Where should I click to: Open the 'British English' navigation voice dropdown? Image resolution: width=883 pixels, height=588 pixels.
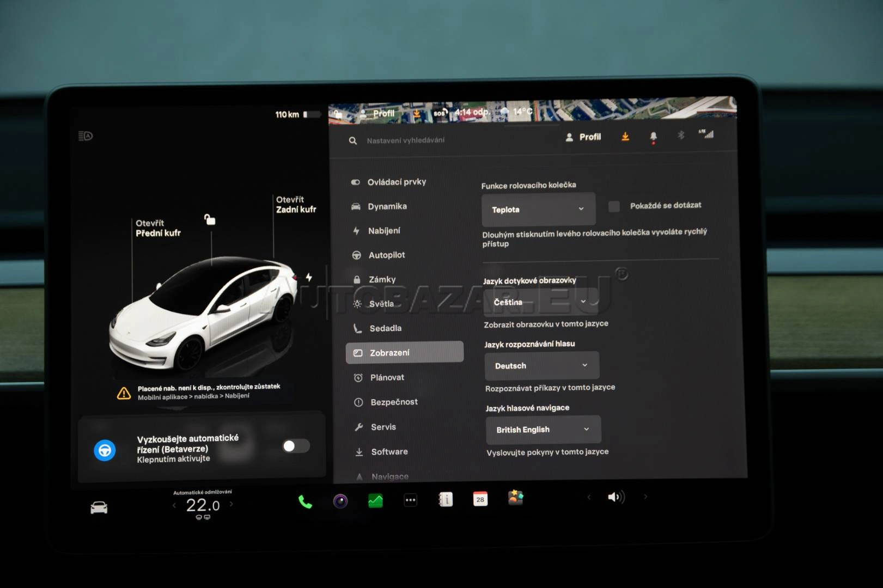click(x=543, y=430)
